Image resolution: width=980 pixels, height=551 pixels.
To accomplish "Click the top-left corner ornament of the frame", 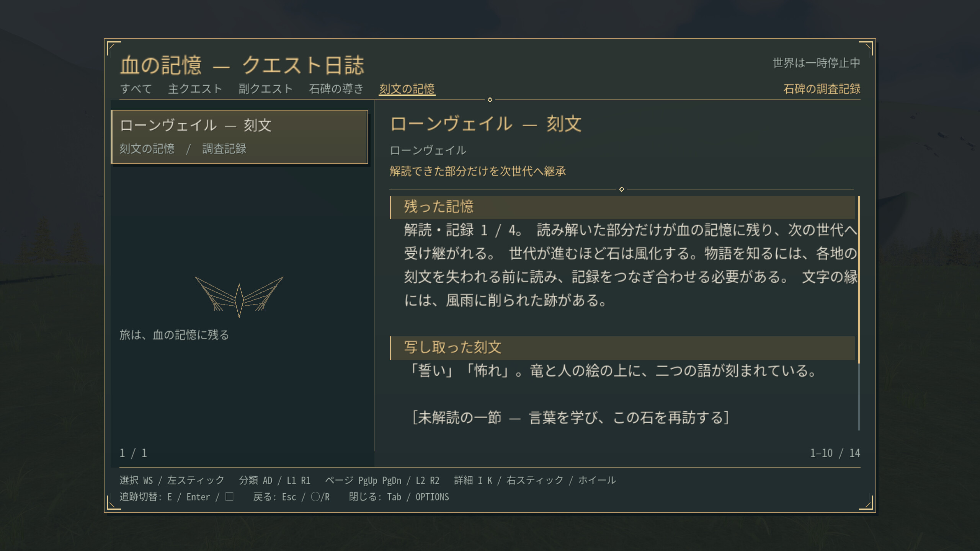I will (114, 49).
